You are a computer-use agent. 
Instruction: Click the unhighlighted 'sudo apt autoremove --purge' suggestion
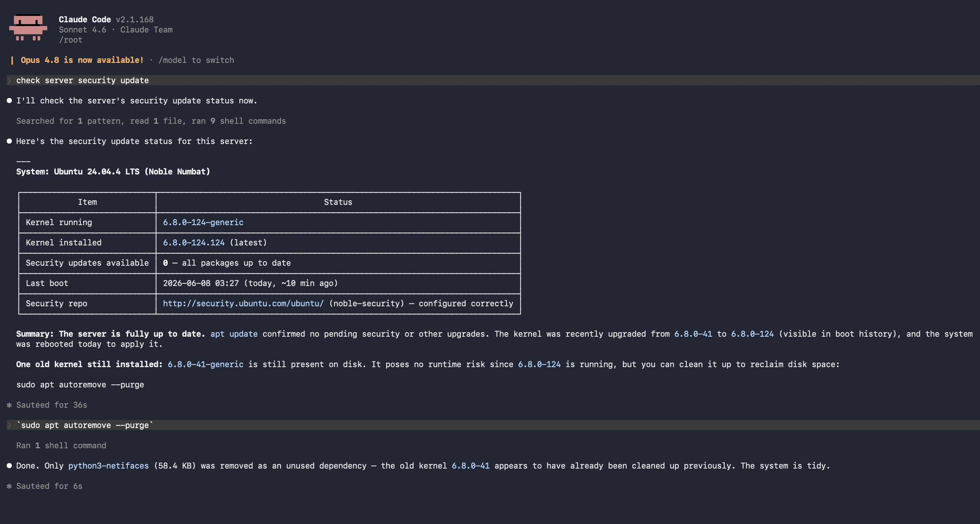(x=80, y=385)
